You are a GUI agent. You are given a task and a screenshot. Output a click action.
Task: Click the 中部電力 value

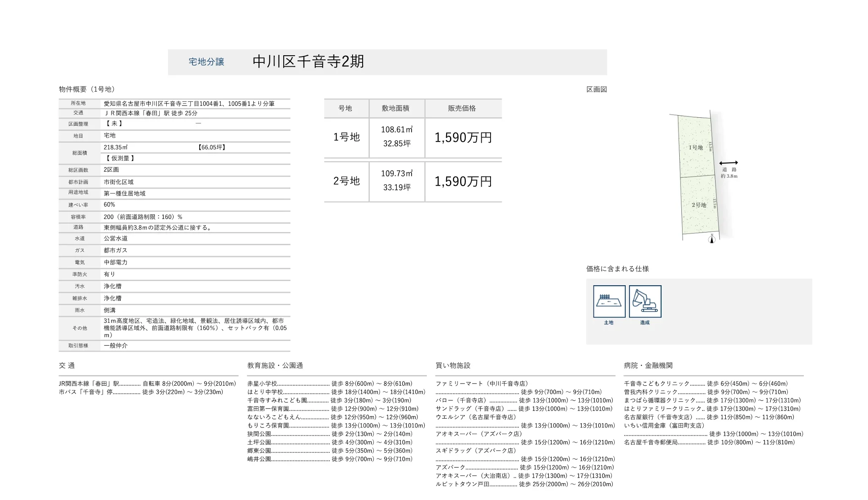(x=116, y=262)
